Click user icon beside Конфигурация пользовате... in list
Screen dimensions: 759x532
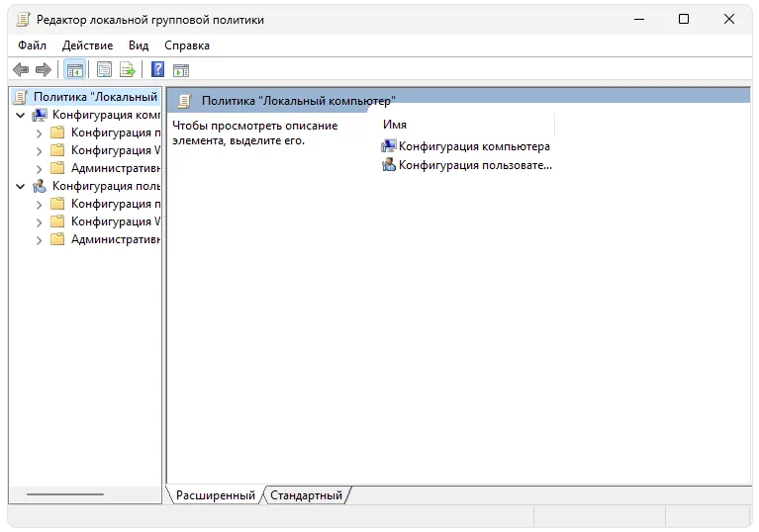[x=388, y=165]
